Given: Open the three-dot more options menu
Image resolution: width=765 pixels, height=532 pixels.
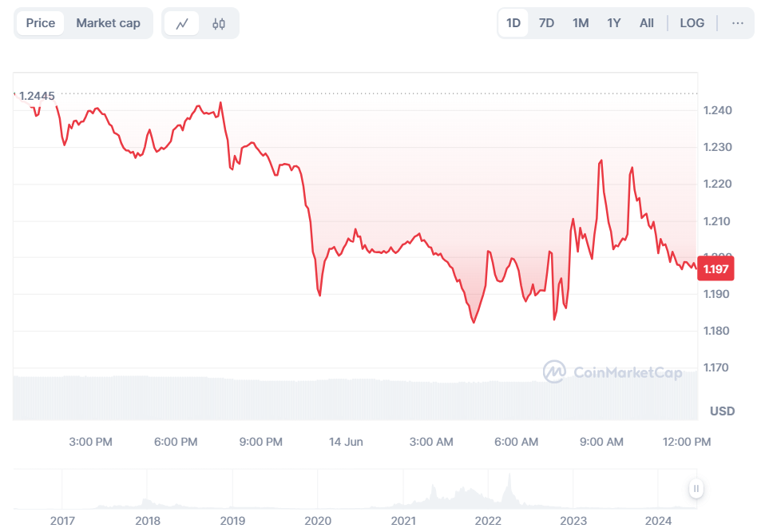Looking at the screenshot, I should point(737,23).
